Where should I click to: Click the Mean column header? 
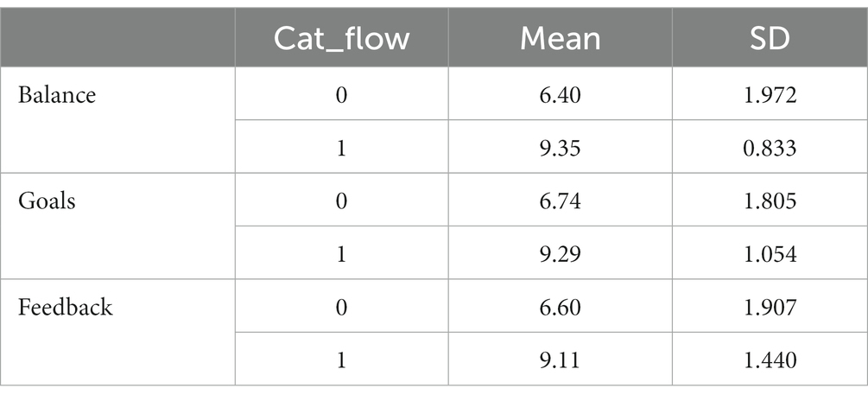(x=561, y=40)
